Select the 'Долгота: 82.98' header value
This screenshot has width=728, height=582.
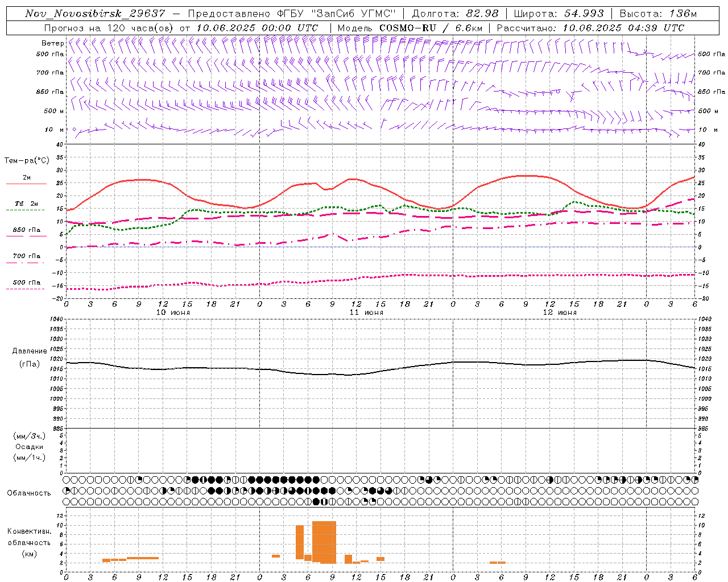[x=455, y=14]
